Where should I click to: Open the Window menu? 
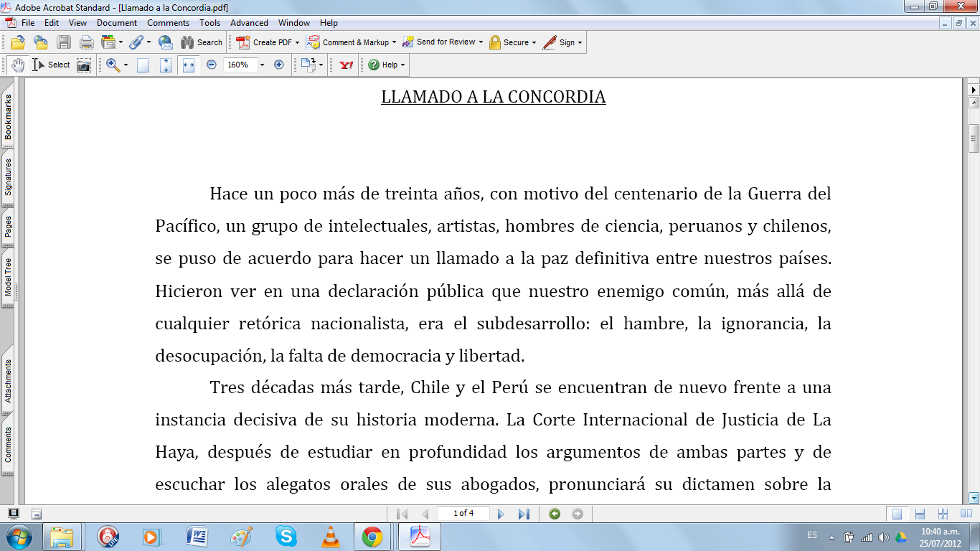click(294, 23)
